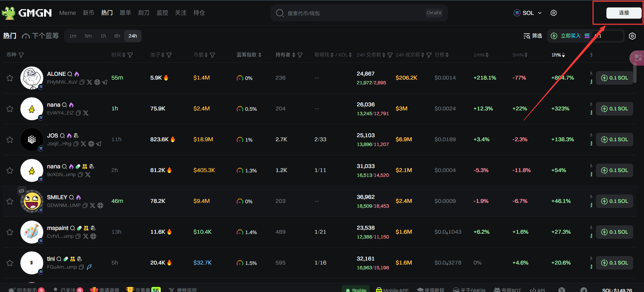Buy 0.1 SOL of SMILEY
Image resolution: width=644 pixels, height=292 pixels.
pyautogui.click(x=614, y=201)
